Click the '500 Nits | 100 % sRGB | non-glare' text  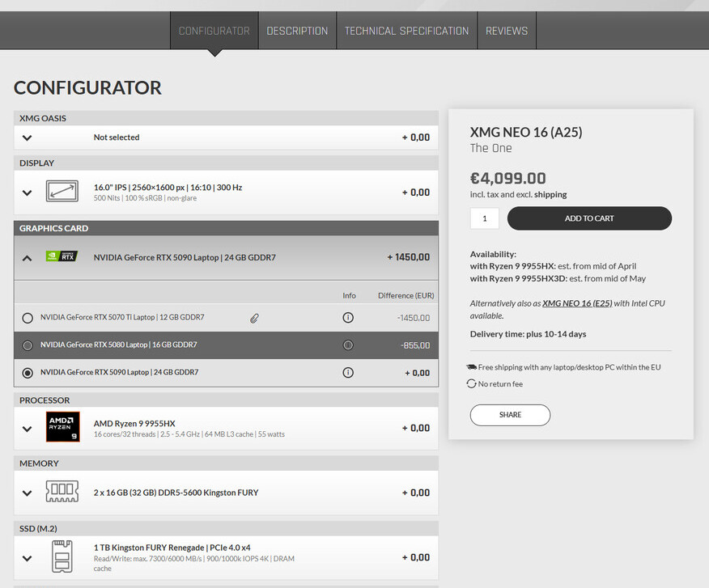click(x=145, y=198)
